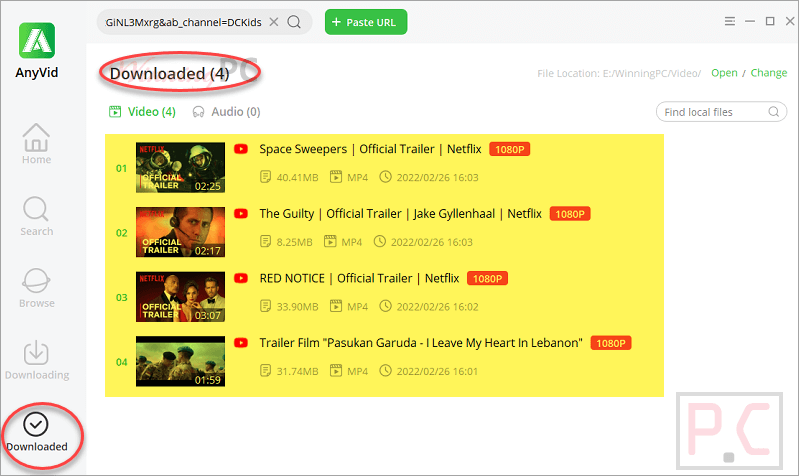Screen dimensions: 799x476
Task: Click the 33.90MB file size text
Action: [298, 307]
